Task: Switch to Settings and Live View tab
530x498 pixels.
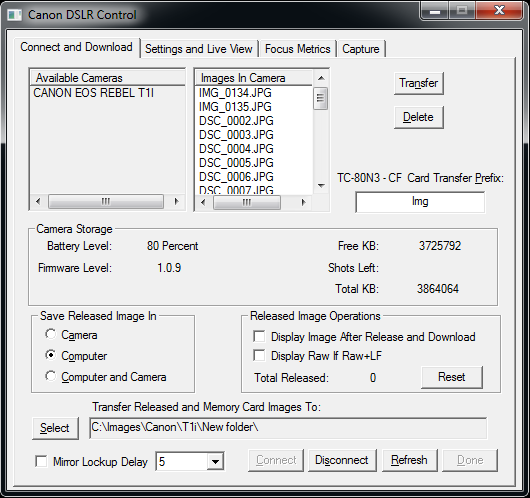Action: [199, 49]
